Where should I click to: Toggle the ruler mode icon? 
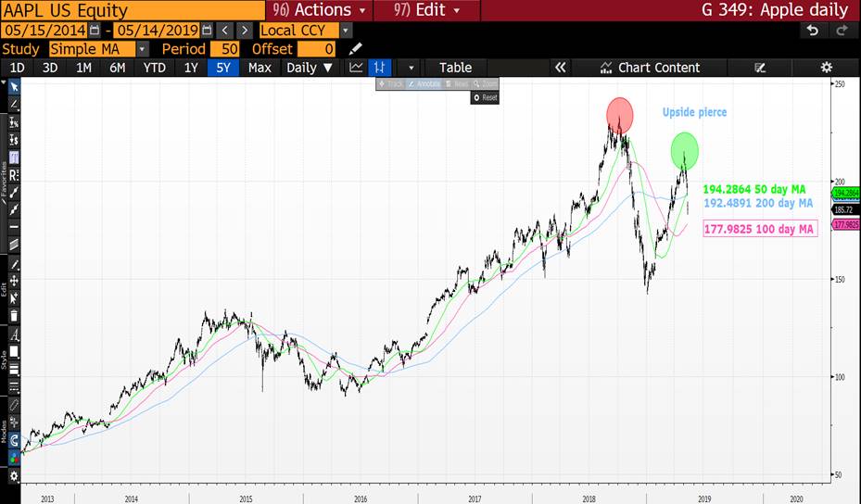click(x=14, y=405)
